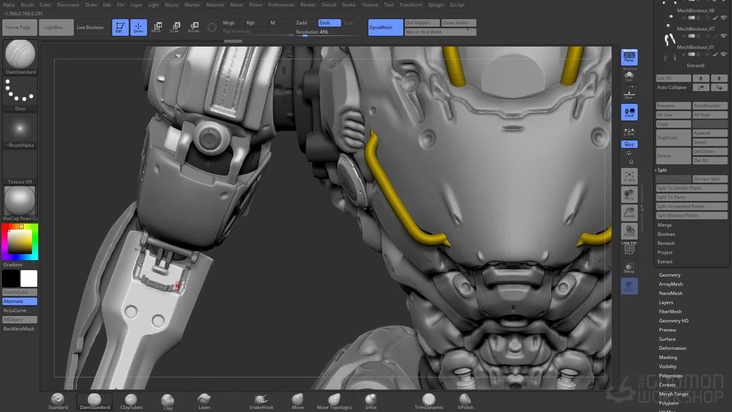Image resolution: width=732 pixels, height=412 pixels.
Task: Move subtool up with up arrow
Action: click(701, 78)
